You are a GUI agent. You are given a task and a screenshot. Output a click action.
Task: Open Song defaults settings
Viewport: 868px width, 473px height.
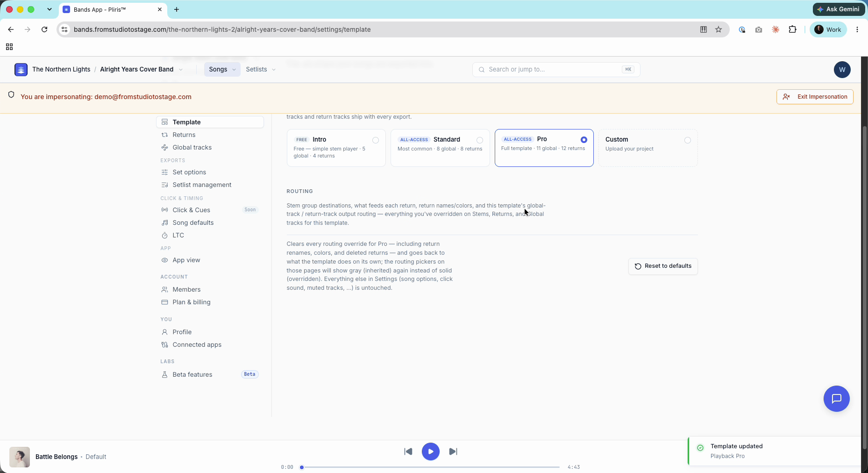(x=210, y=222)
